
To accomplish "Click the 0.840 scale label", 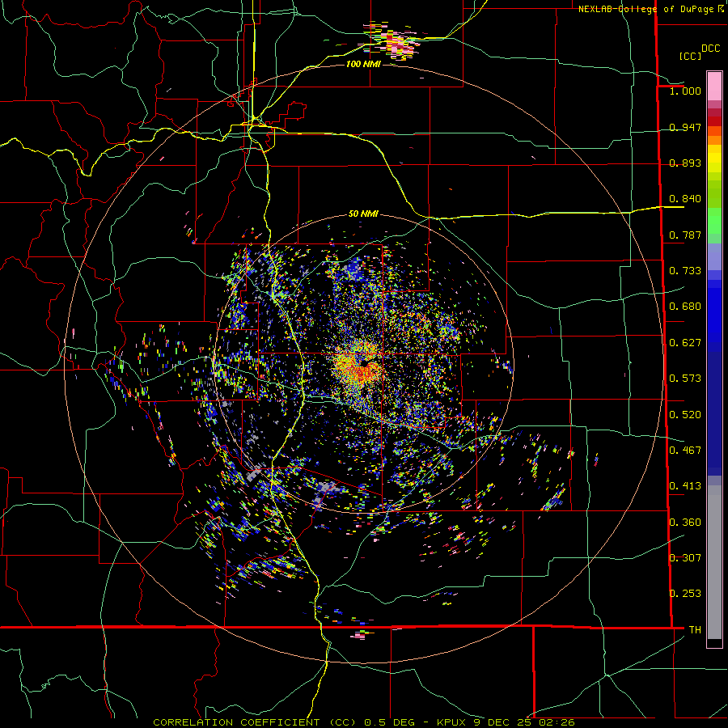I will click(685, 199).
